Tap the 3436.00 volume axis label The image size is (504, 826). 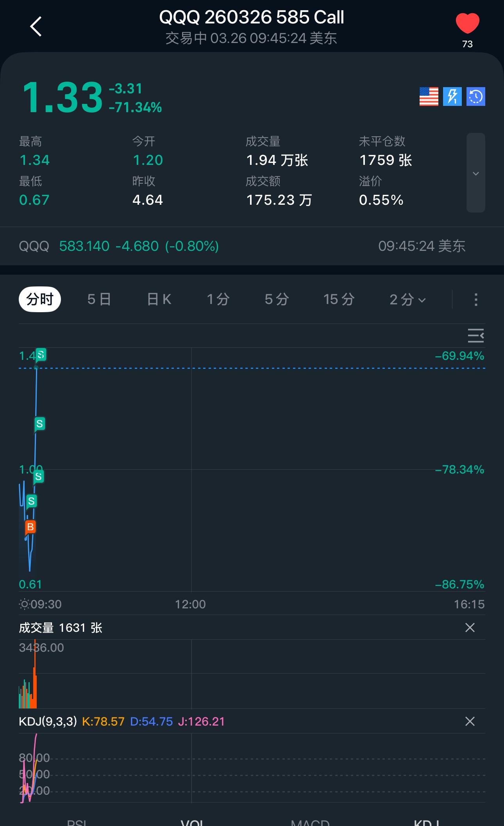coord(41,648)
